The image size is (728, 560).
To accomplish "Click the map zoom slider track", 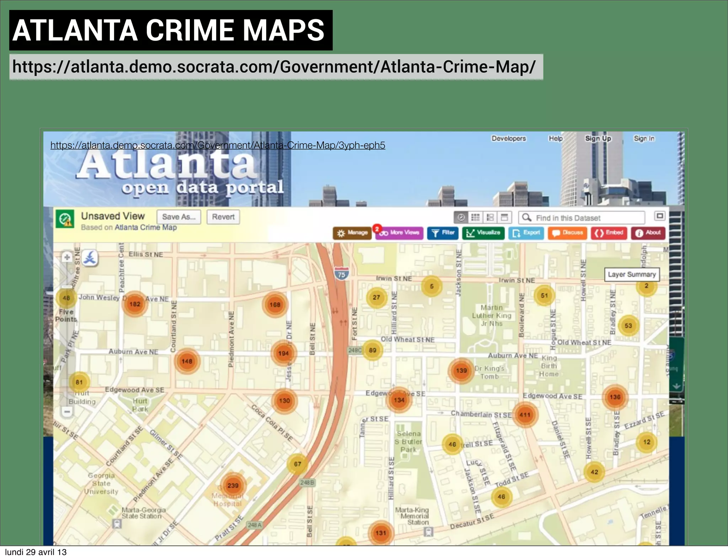I will click(67, 341).
